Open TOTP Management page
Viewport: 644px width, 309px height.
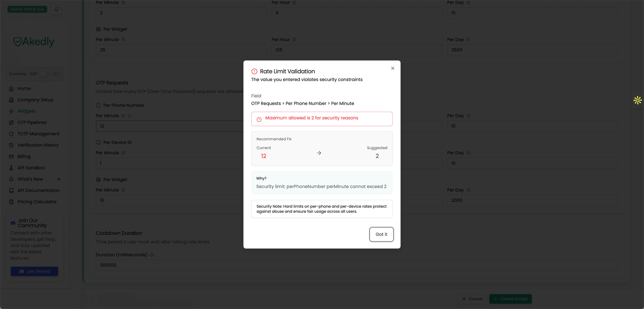(x=38, y=134)
